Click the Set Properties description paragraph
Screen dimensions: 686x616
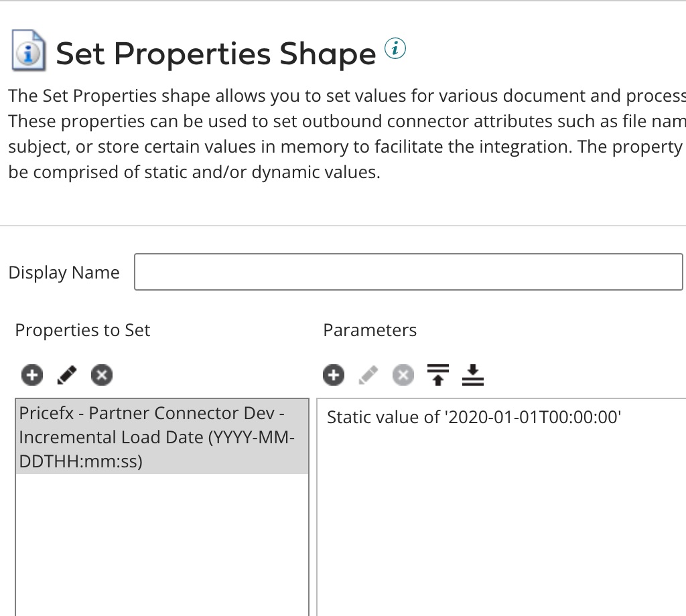coord(335,134)
